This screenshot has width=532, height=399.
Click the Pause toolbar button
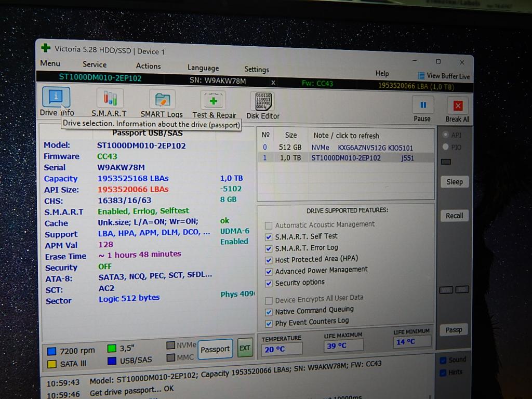(x=423, y=105)
